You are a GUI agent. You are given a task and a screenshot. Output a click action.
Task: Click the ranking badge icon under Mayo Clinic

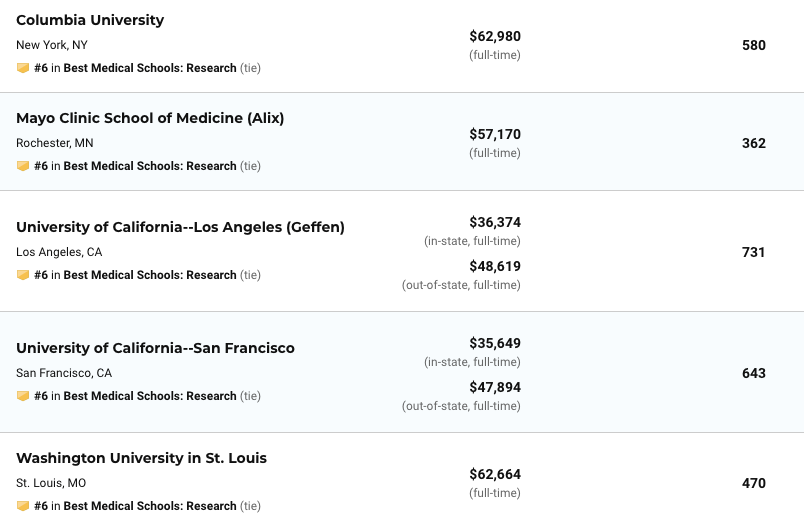[23, 166]
